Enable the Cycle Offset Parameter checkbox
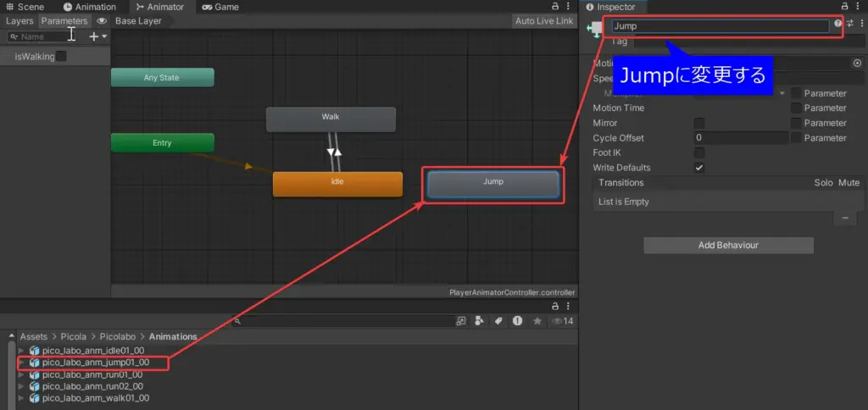 coord(796,138)
